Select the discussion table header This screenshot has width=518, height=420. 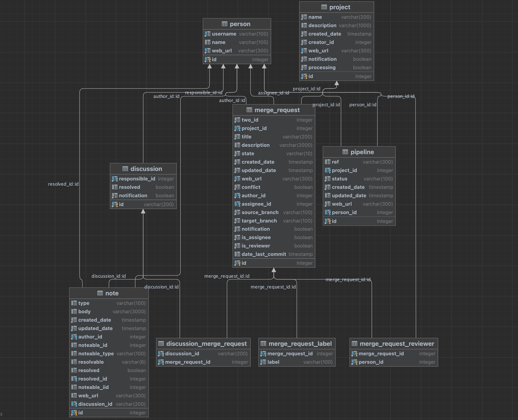[x=143, y=169]
